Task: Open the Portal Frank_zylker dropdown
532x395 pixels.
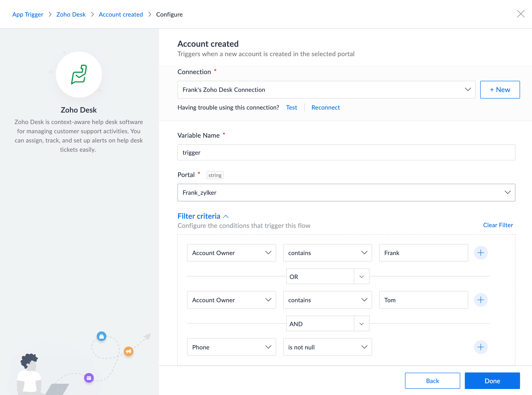Action: [346, 192]
